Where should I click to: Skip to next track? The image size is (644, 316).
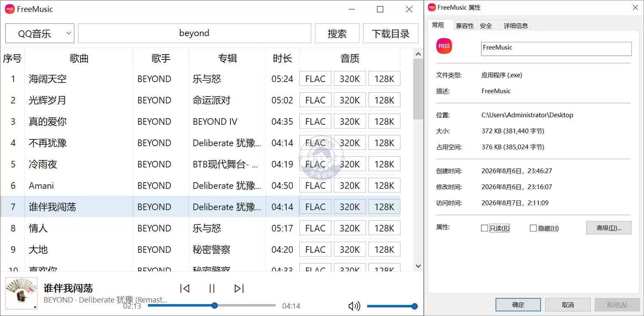[239, 289]
